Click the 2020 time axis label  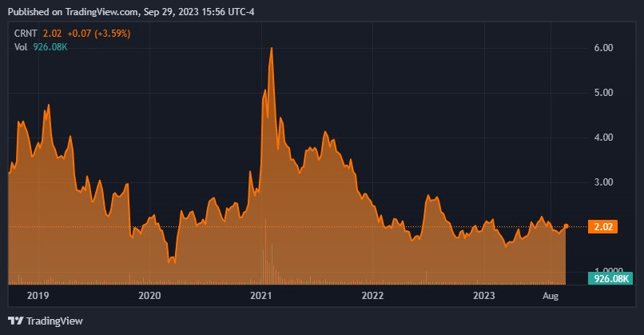click(x=149, y=296)
